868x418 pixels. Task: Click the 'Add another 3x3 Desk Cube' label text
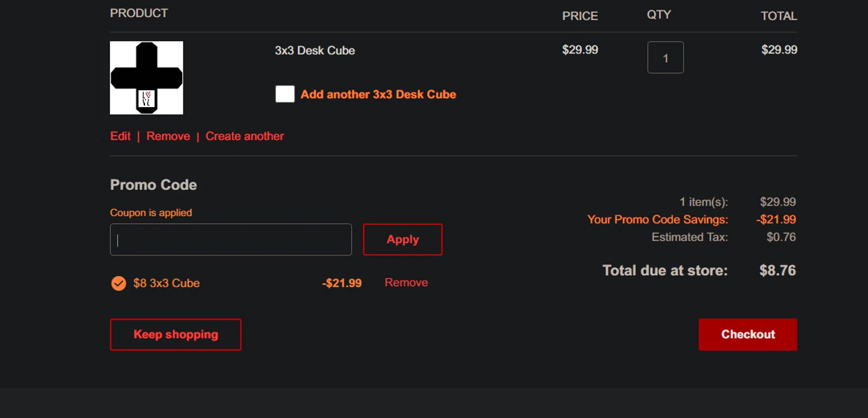pyautogui.click(x=378, y=94)
